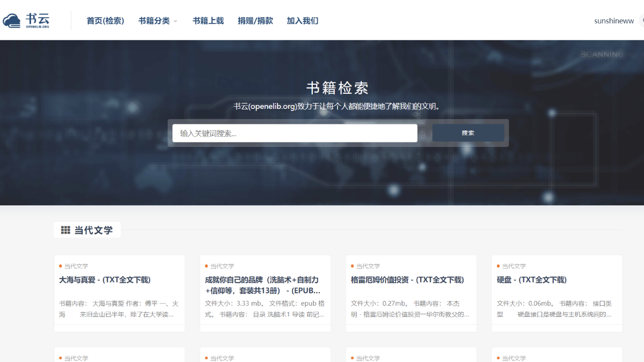This screenshot has width=644, height=362.
Task: Click the grid icon beside 当代文学 heading
Action: tap(65, 229)
